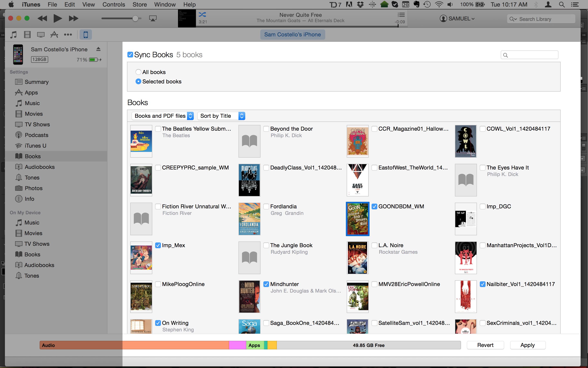Screen dimensions: 588x368
Task: Check The Beatles Yellow Submarine book
Action: tap(158, 129)
